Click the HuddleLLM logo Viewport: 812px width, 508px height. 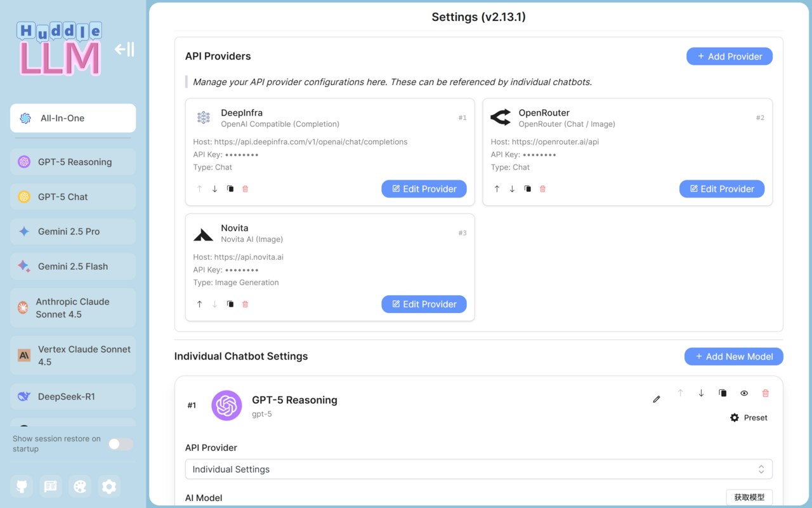click(x=60, y=49)
